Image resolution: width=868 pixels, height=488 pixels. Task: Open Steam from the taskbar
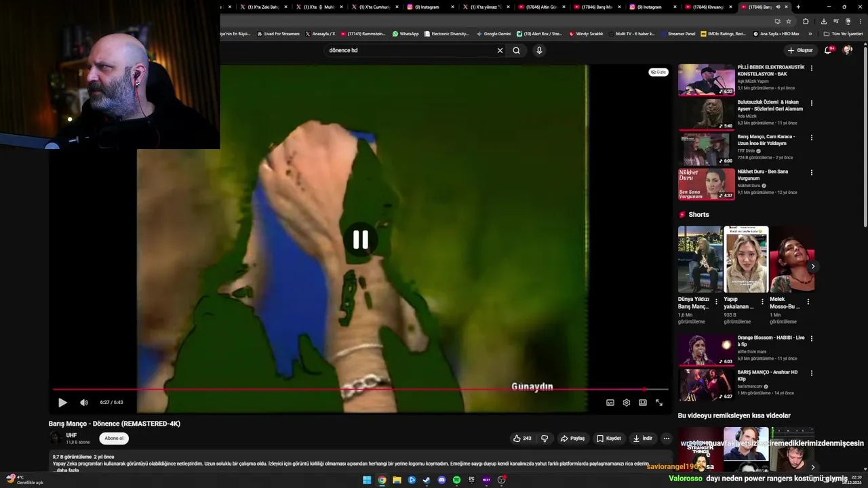pyautogui.click(x=427, y=480)
